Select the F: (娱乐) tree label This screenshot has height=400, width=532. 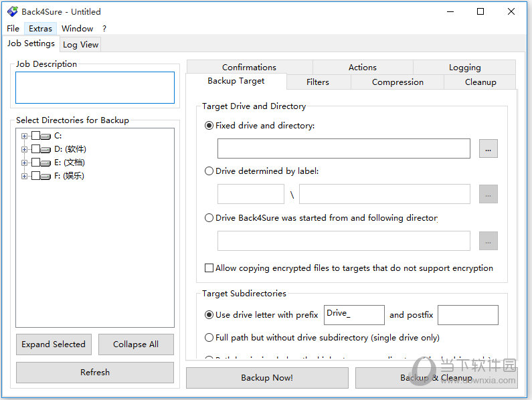(x=69, y=176)
